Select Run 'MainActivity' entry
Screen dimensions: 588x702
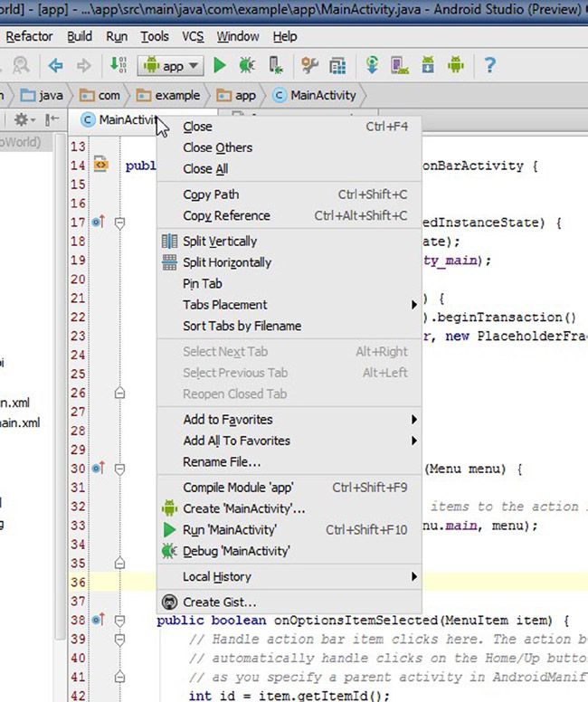[x=289, y=529]
